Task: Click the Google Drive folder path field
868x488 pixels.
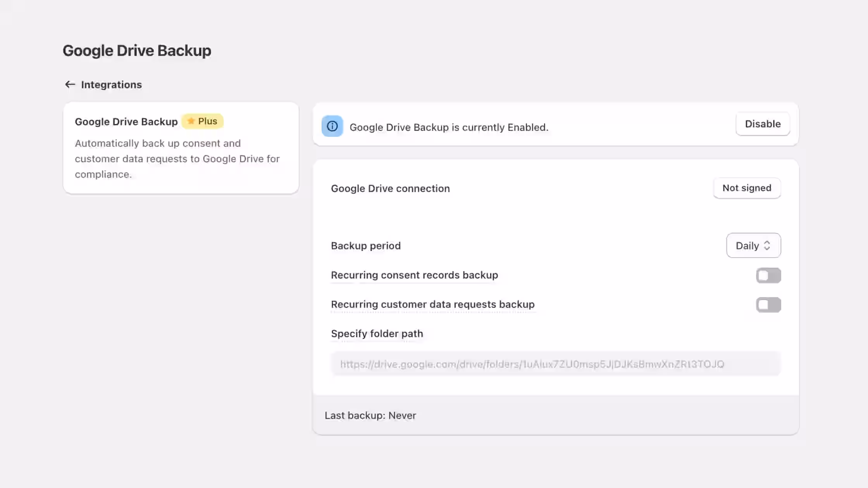Action: (556, 364)
